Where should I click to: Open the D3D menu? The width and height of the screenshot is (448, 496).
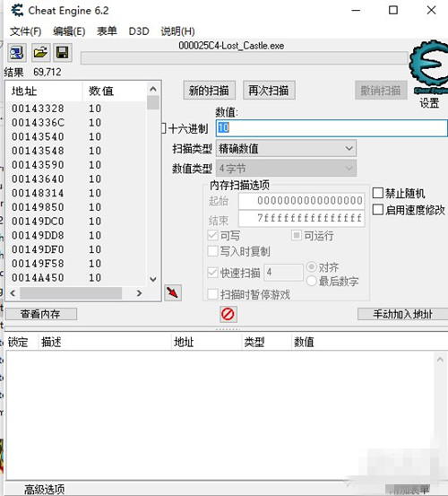point(139,31)
